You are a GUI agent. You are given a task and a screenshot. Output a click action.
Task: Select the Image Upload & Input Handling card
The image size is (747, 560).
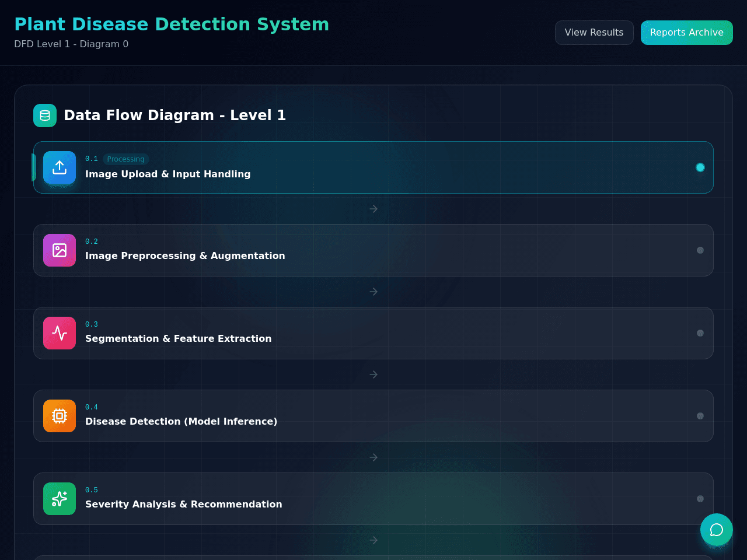373,167
